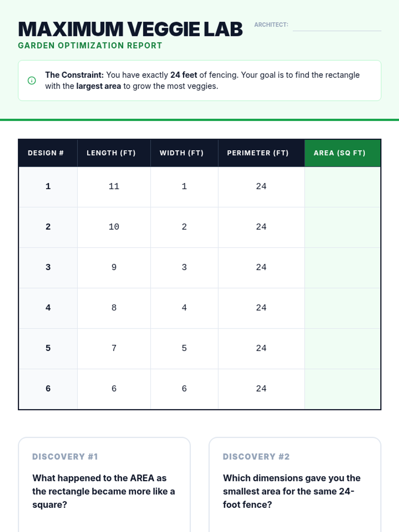Screen dimensions: 399x532
Task: Click the Garden Optimization Report subtitle
Action: click(90, 46)
